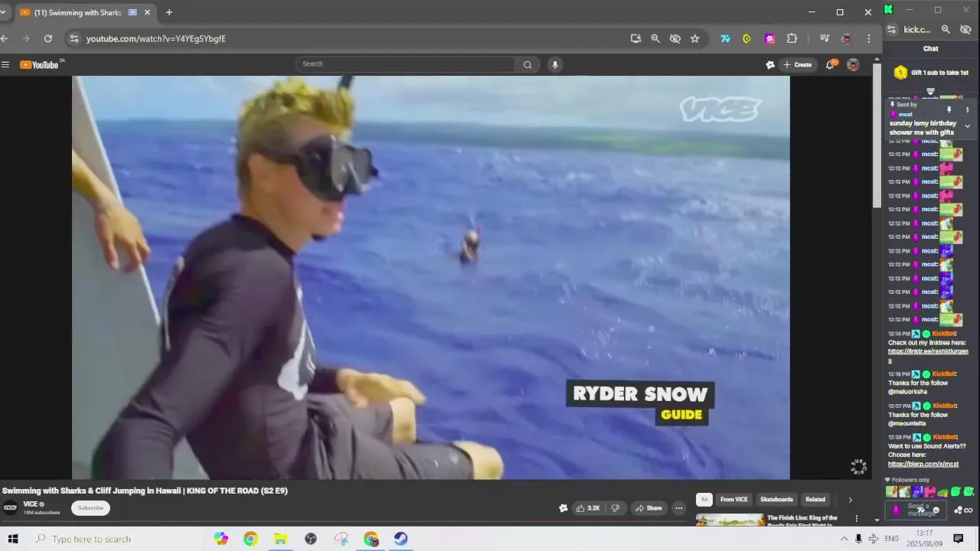Show hidden system tray icons

pos(844,539)
